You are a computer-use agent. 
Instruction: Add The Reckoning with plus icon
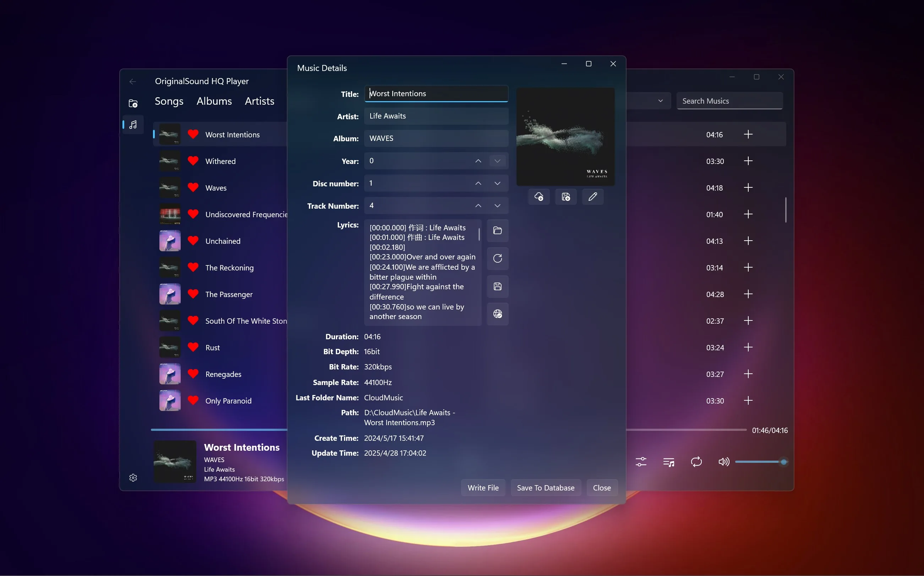click(x=748, y=268)
